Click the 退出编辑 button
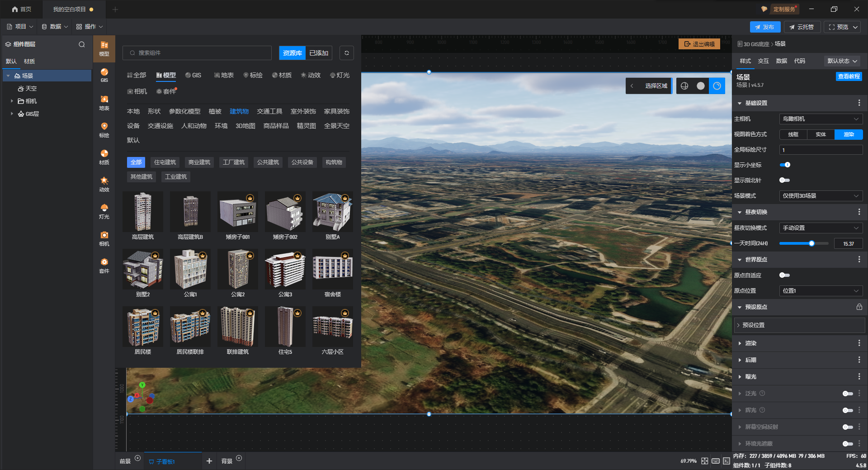 point(699,44)
